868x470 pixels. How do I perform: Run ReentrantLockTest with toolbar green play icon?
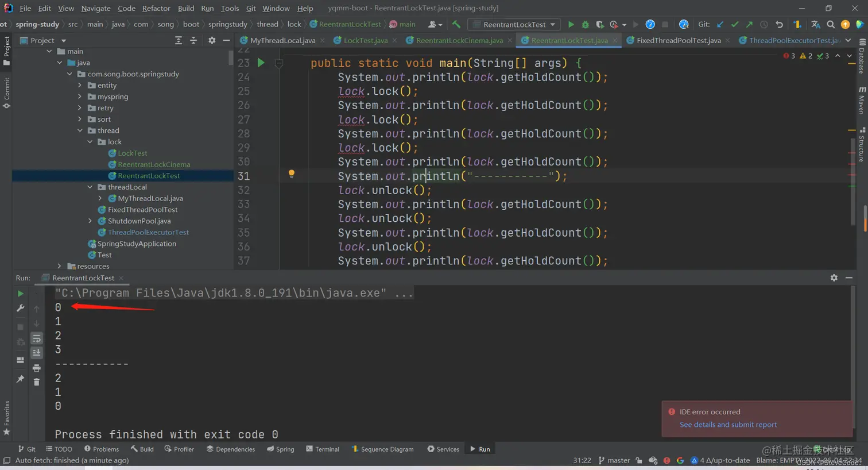(x=571, y=25)
